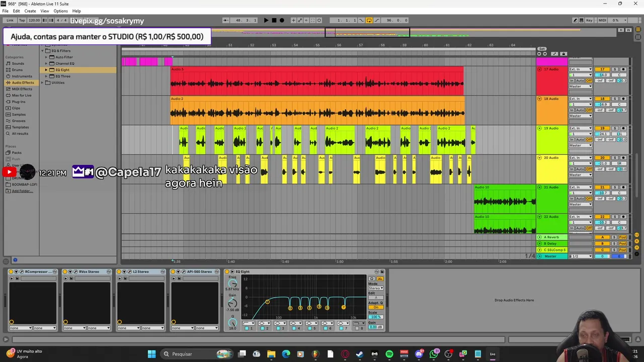This screenshot has width=644, height=362.
Task: Open the Options menu
Action: coord(61,11)
